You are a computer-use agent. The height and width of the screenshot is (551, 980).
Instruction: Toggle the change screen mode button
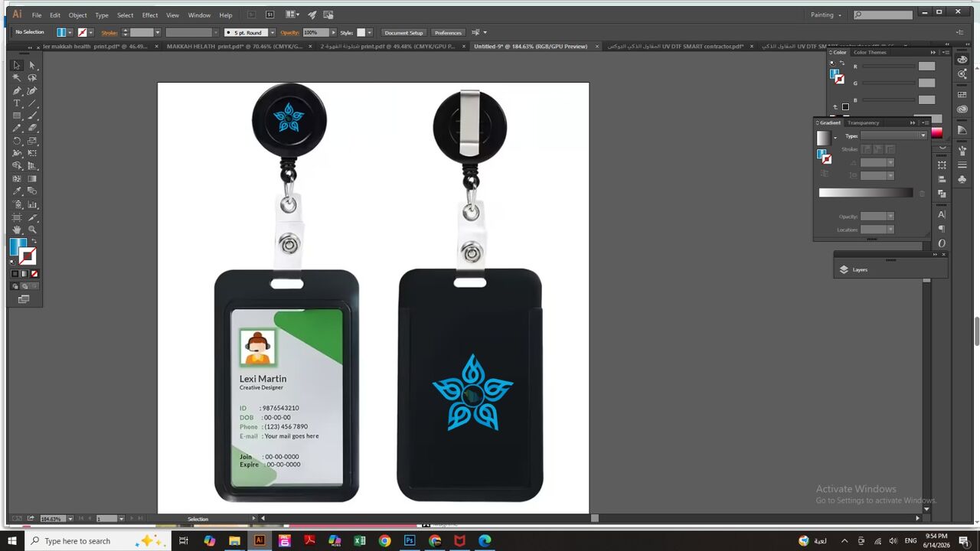coord(24,299)
